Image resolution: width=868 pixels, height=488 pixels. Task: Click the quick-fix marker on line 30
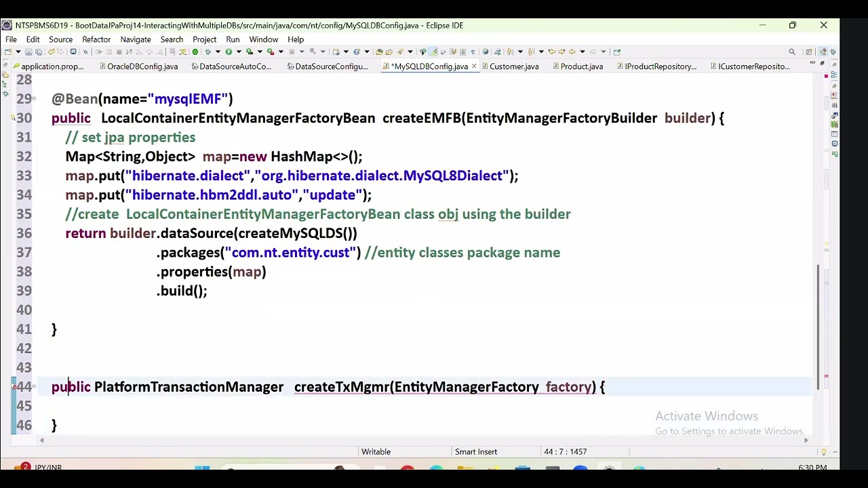pos(14,119)
